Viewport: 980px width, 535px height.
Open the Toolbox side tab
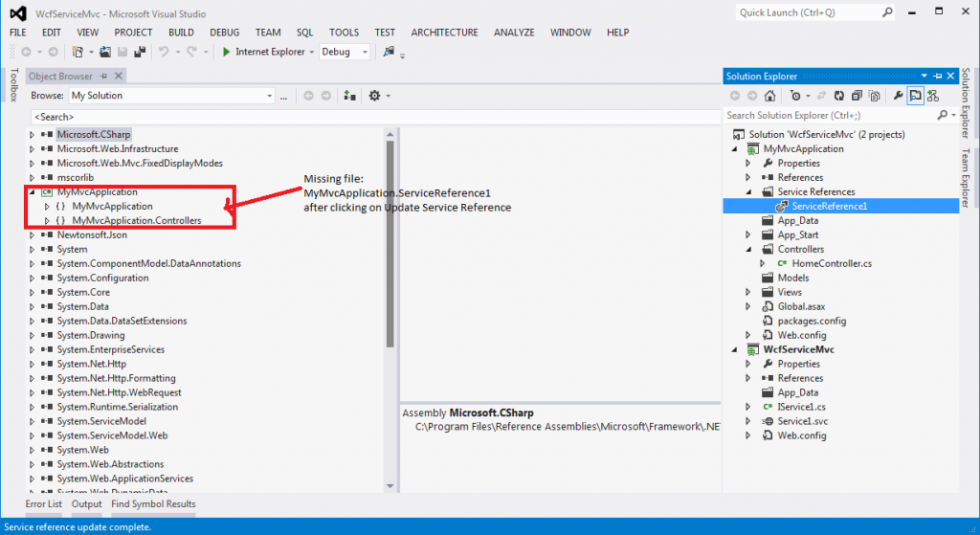click(13, 85)
